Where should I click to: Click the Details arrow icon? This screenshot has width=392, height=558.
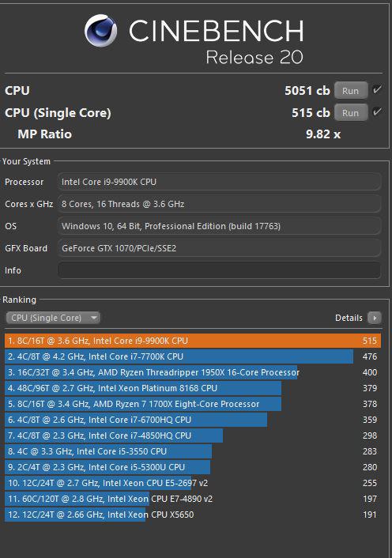point(374,318)
